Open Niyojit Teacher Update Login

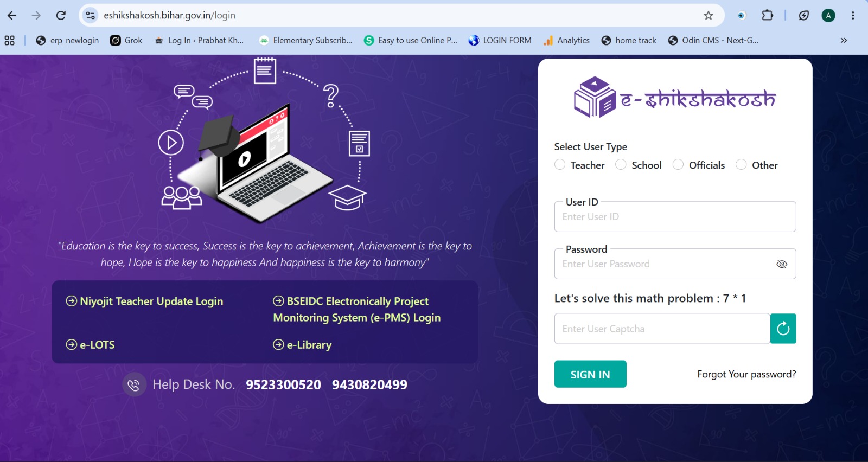[144, 301]
